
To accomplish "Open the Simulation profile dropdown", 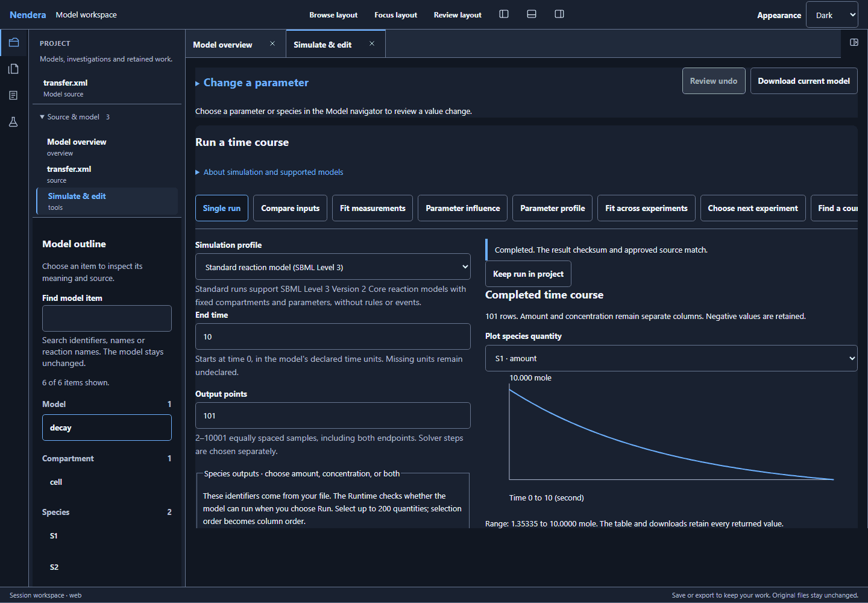I will click(x=333, y=267).
